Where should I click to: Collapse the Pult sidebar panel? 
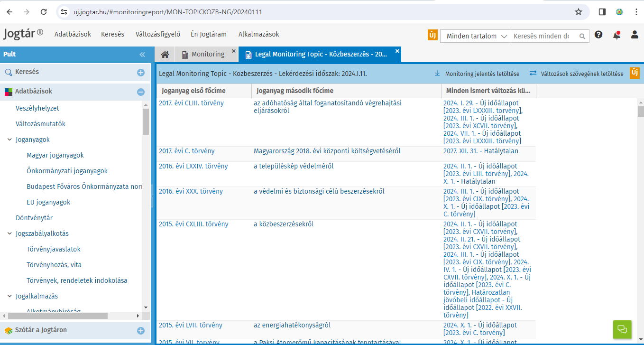click(142, 55)
